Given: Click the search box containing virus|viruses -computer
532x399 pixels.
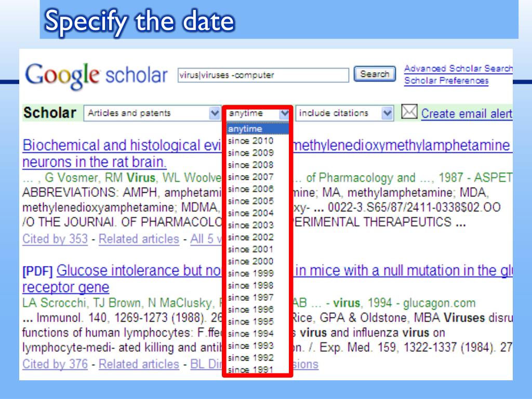Looking at the screenshot, I should 263,75.
